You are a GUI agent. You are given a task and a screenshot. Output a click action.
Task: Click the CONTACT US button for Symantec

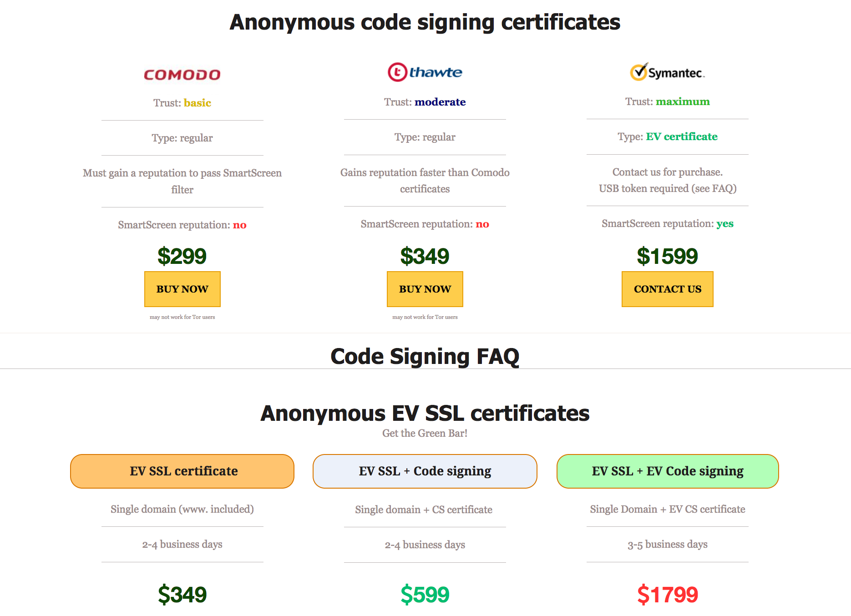(667, 289)
